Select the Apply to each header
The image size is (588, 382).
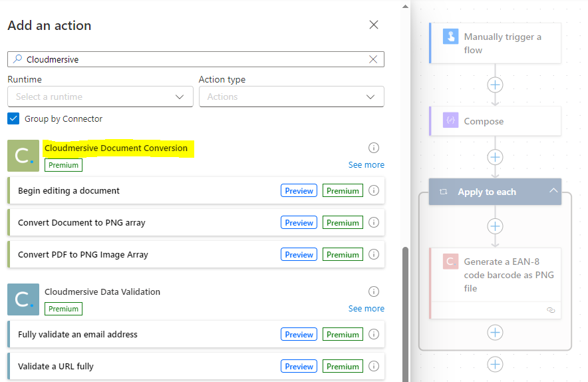click(x=495, y=192)
